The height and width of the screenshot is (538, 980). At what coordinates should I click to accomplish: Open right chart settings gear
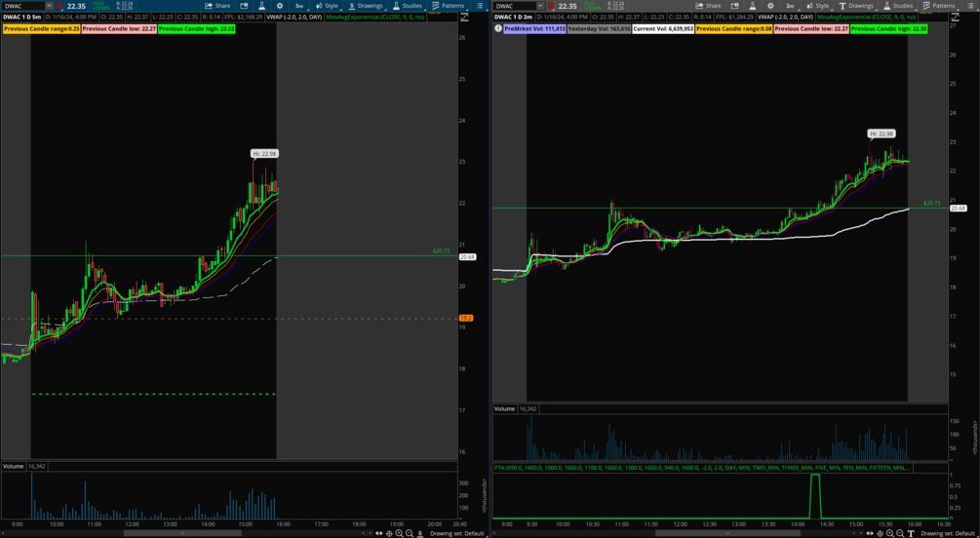point(770,6)
